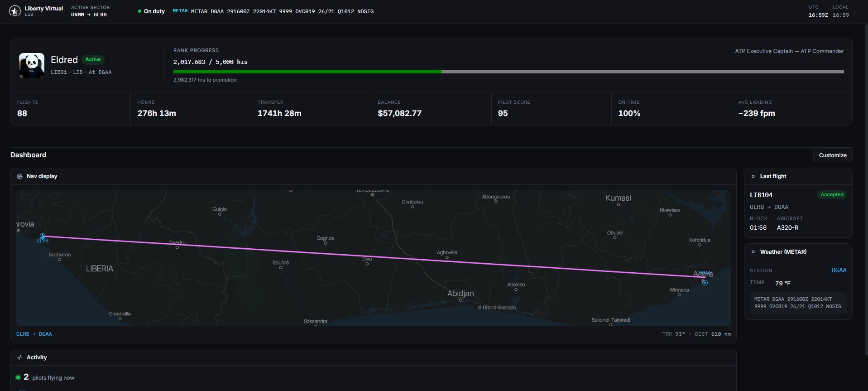Click the On-Time value 100%
Image resolution: width=868 pixels, height=391 pixels.
[x=629, y=113]
